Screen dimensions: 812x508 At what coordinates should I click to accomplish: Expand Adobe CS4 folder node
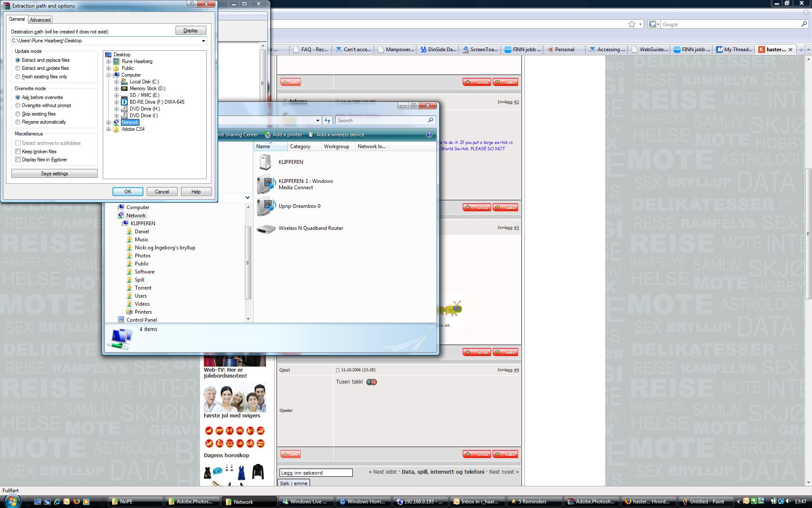pyautogui.click(x=109, y=129)
